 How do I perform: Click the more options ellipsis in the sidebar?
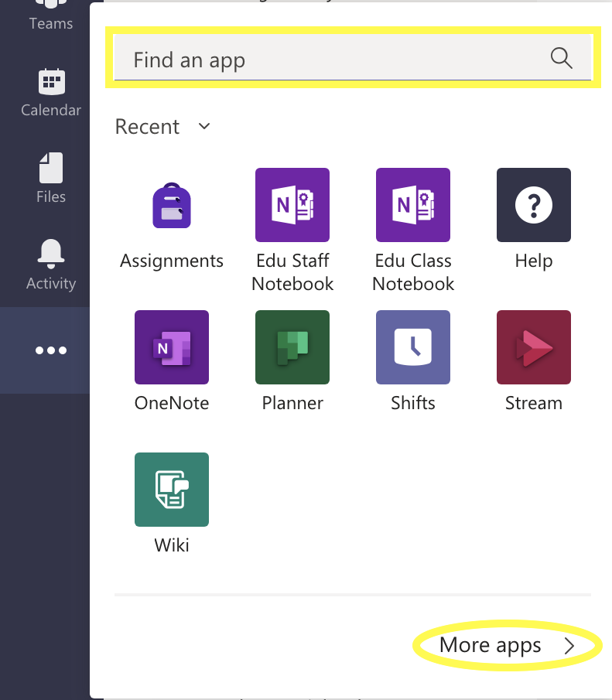pyautogui.click(x=51, y=350)
